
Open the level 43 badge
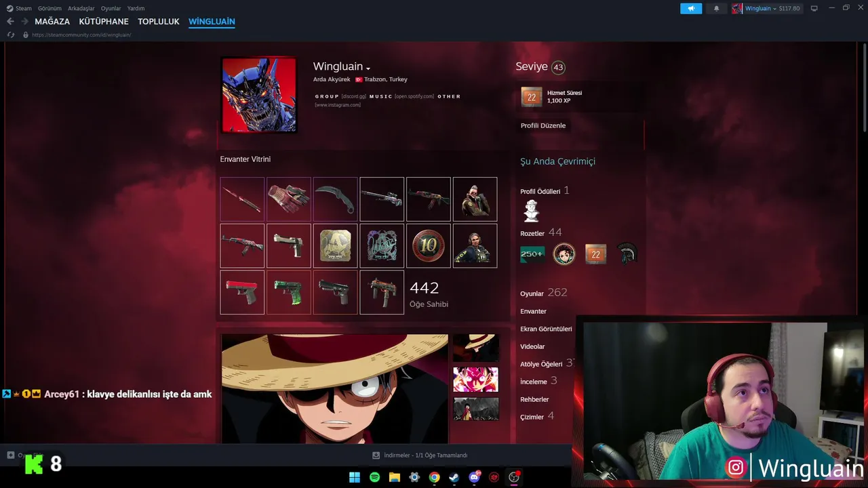tap(558, 67)
